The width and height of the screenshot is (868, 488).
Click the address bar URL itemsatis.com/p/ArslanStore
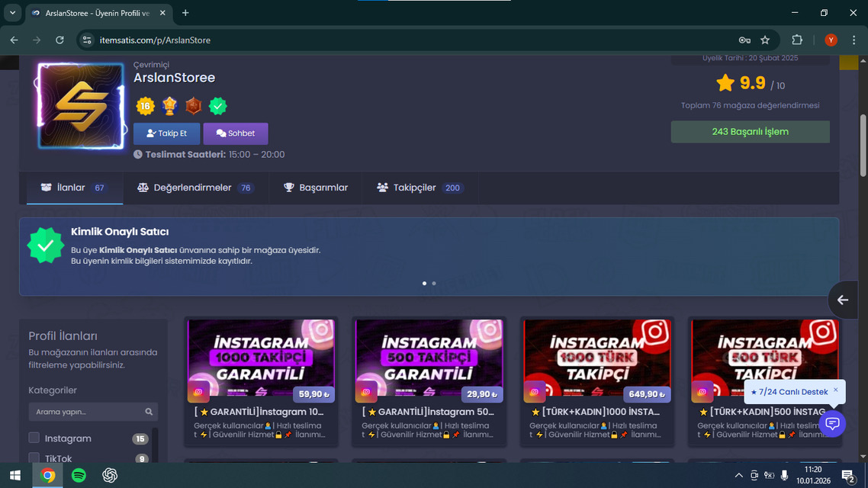tap(155, 40)
